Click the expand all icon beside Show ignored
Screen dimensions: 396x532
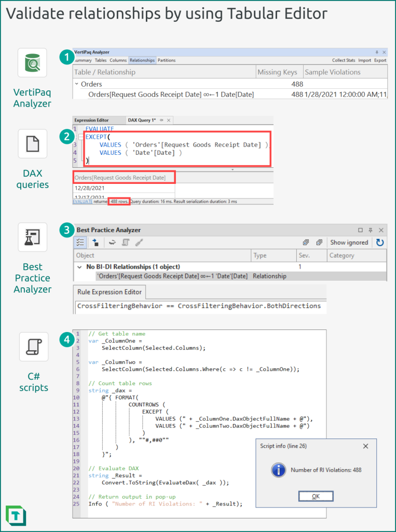319,242
